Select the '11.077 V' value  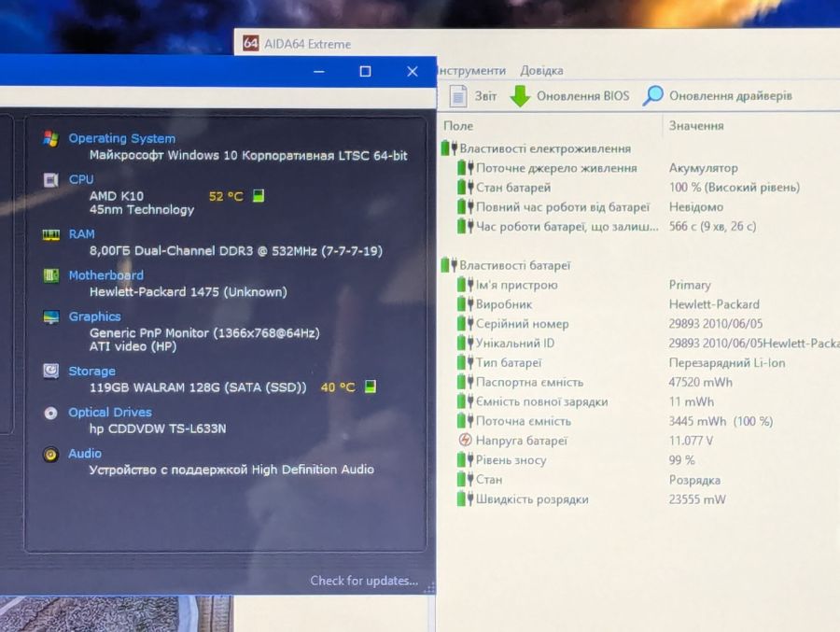point(690,441)
